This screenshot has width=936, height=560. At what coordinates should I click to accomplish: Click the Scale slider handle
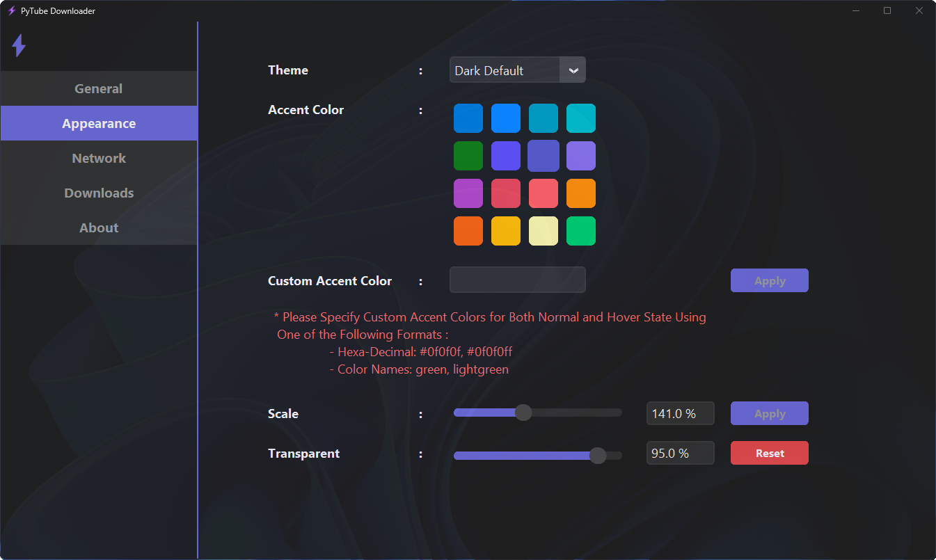523,413
